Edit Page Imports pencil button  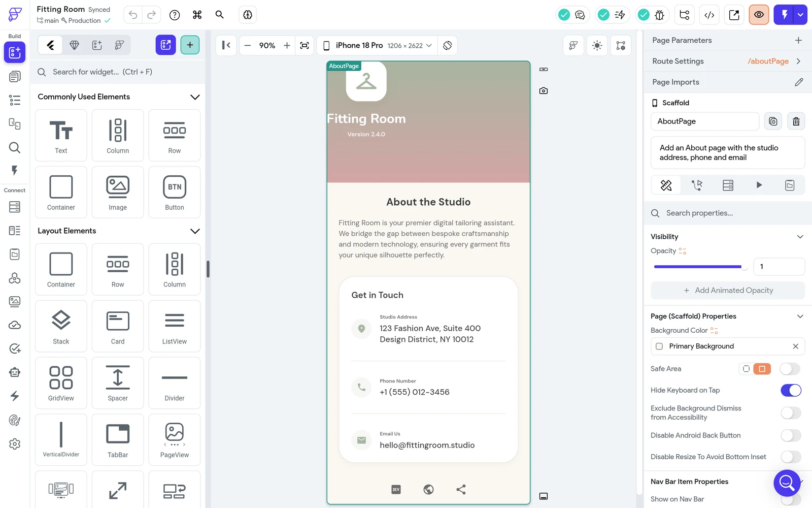tap(799, 82)
